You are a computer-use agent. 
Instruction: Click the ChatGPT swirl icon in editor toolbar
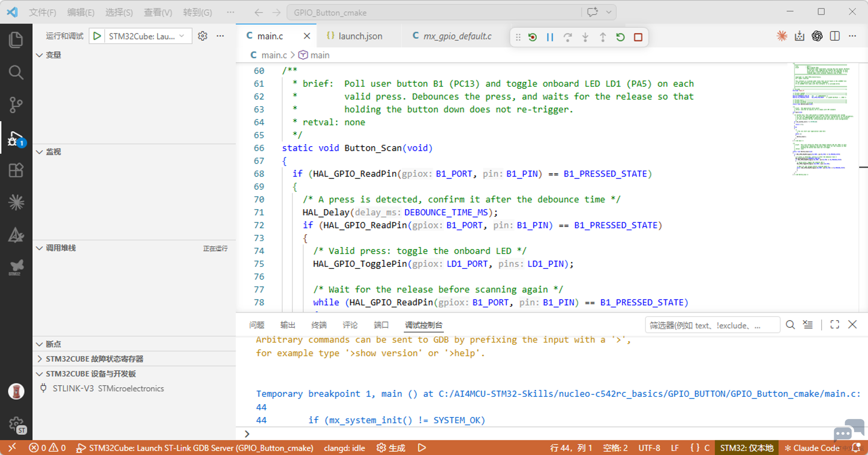817,36
